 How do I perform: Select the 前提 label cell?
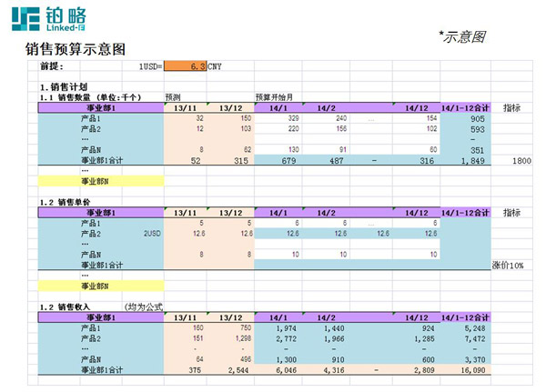53,66
